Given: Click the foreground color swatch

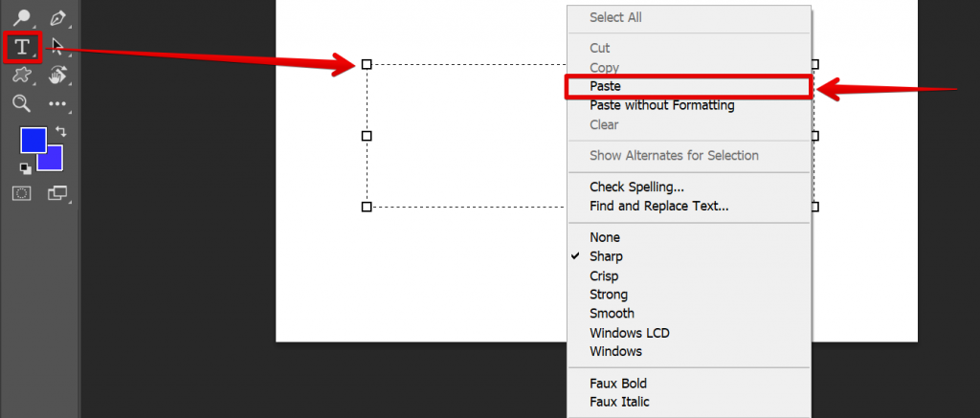Looking at the screenshot, I should 32,140.
